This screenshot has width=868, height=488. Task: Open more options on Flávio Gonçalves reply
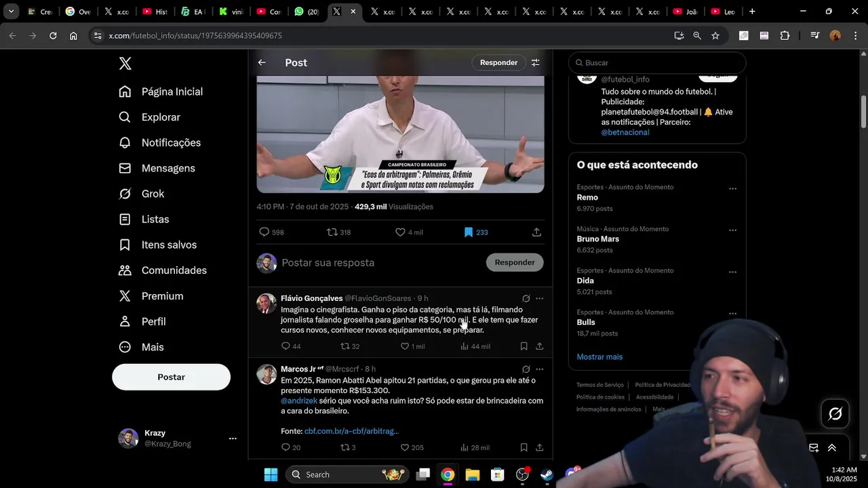(x=540, y=298)
